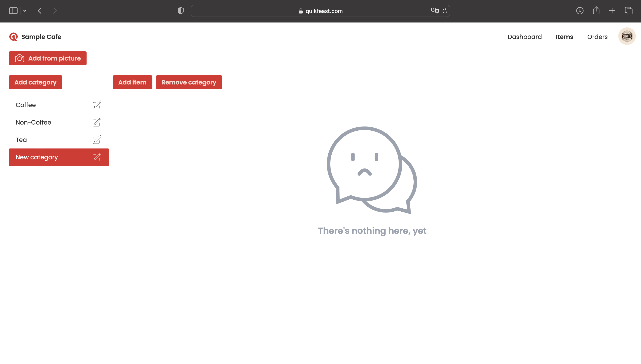
Task: Click the edit icon next to New category
Action: 97,157
